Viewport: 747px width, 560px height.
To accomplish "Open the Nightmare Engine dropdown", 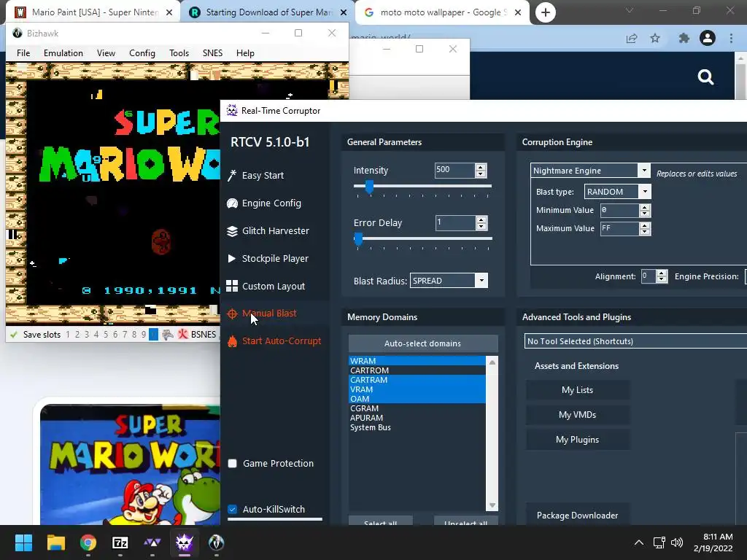I will click(x=644, y=171).
